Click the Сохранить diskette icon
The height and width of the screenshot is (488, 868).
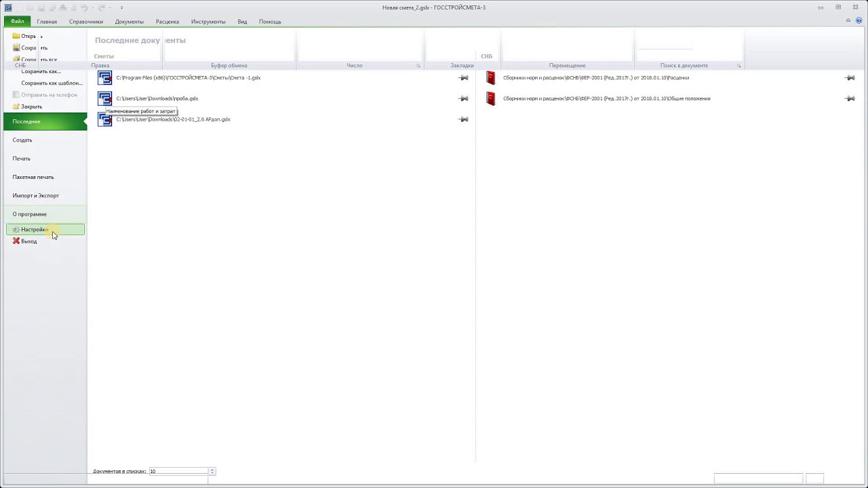[16, 48]
